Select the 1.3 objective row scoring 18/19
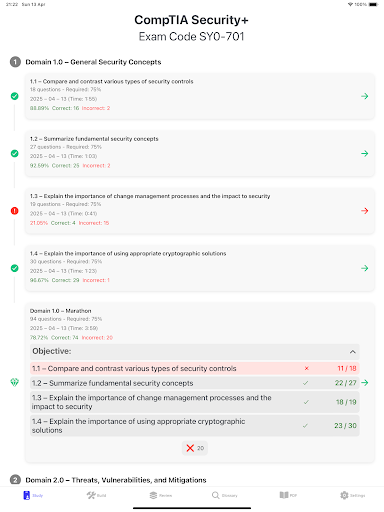This screenshot has height=512, width=384. click(x=195, y=402)
